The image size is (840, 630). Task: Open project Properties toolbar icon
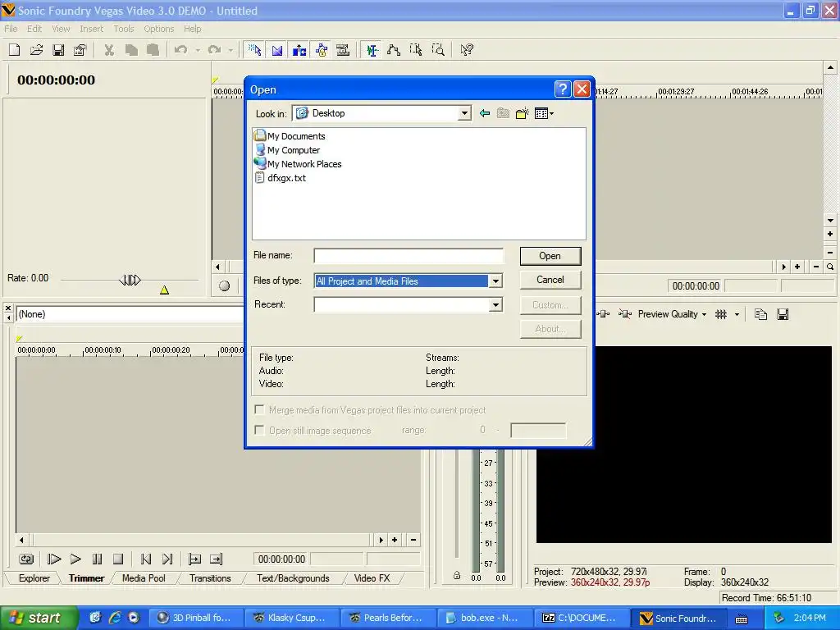[x=80, y=50]
